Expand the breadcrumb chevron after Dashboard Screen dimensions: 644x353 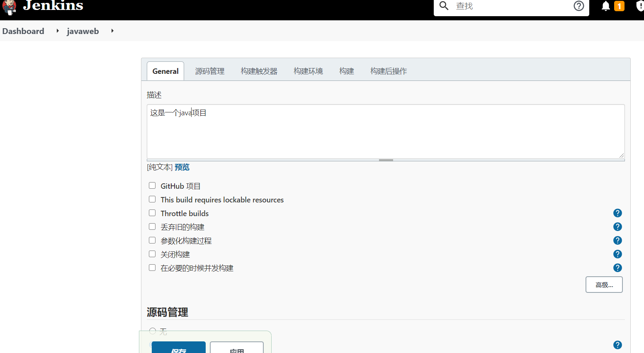click(x=57, y=31)
